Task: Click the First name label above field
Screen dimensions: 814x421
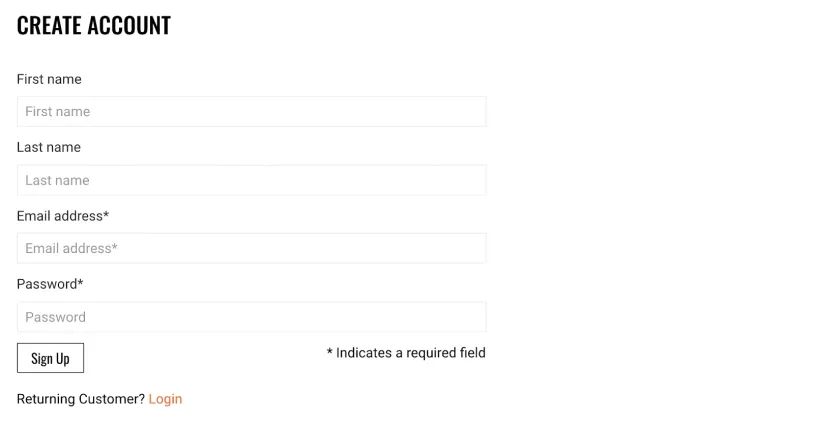Action: (x=49, y=79)
